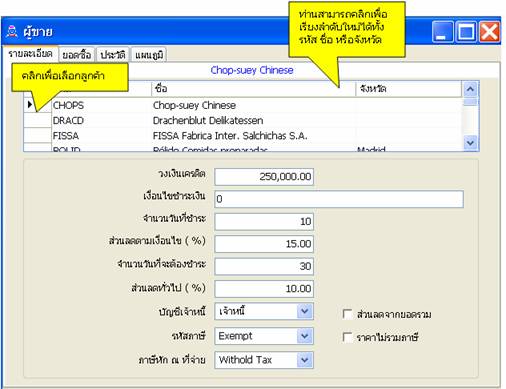The width and height of the screenshot is (506, 389).
Task: Open the บัญชีเจ้าหนี้ dropdown arrow
Action: (305, 311)
